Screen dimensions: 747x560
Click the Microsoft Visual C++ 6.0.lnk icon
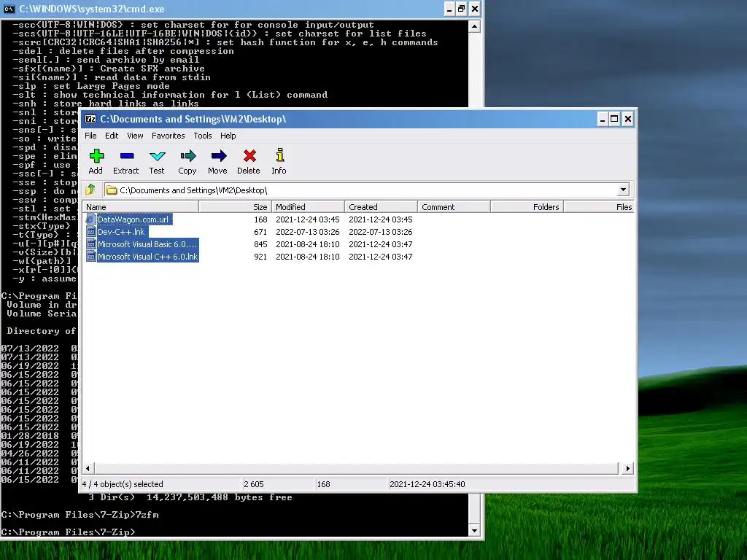91,257
